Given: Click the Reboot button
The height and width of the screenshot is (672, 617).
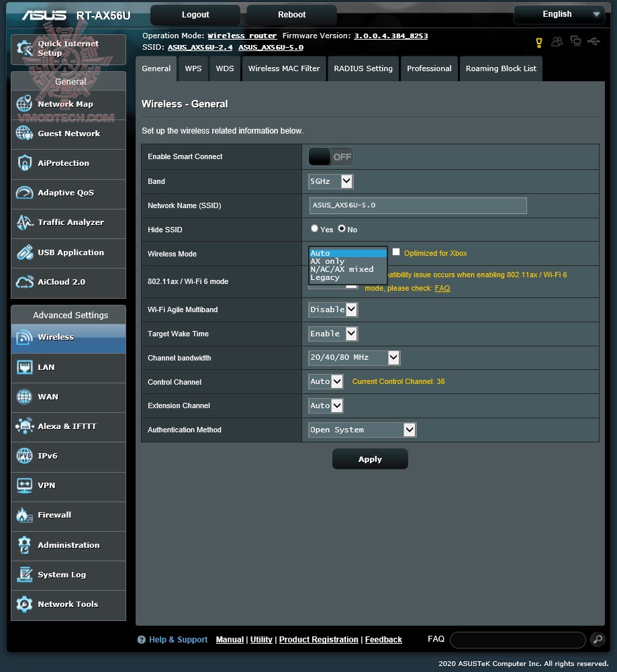Looking at the screenshot, I should [292, 15].
